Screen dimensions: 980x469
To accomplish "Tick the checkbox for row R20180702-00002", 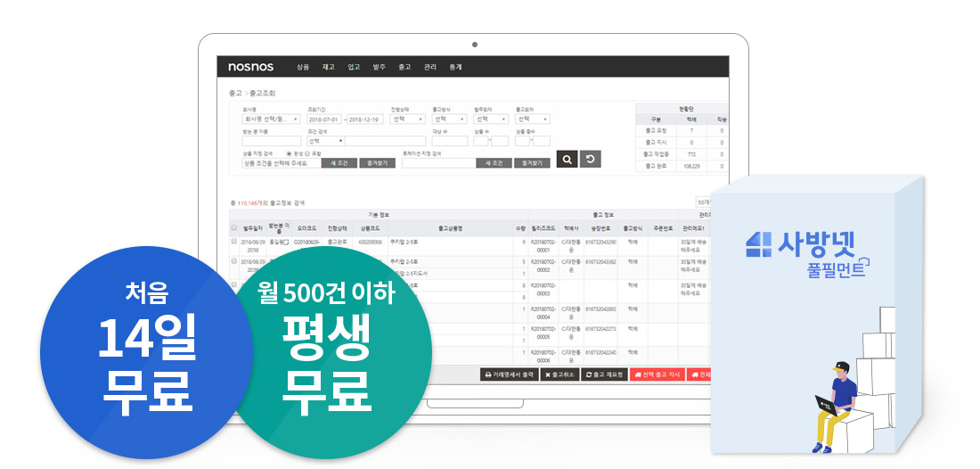I will pyautogui.click(x=234, y=262).
